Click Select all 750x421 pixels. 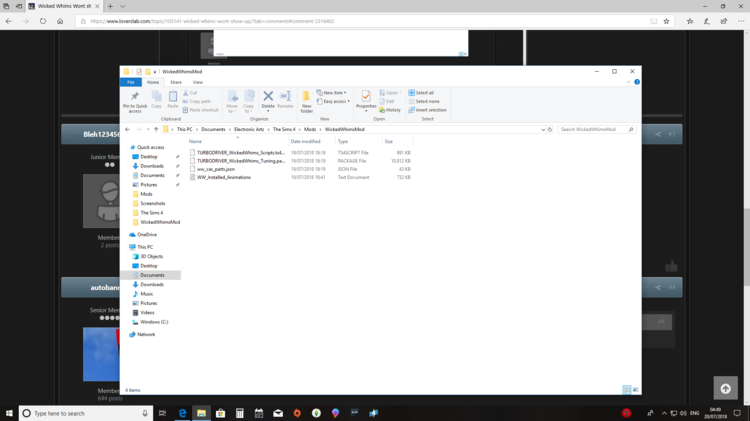(x=421, y=93)
